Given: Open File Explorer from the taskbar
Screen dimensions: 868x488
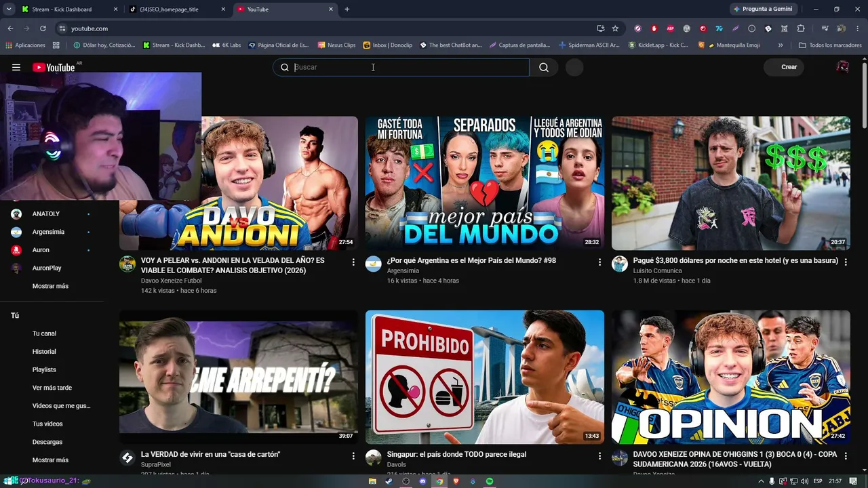Looking at the screenshot, I should point(372,481).
